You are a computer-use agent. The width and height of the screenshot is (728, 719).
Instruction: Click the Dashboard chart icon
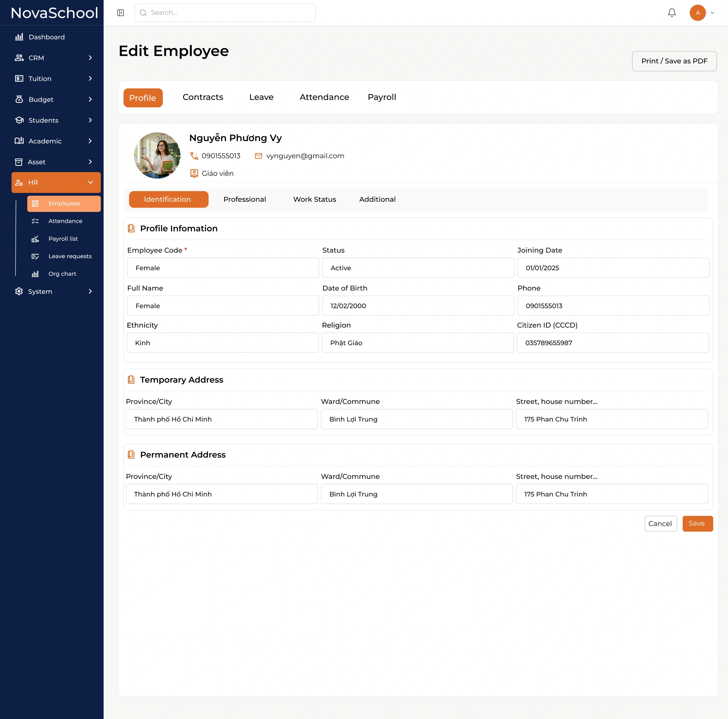19,37
